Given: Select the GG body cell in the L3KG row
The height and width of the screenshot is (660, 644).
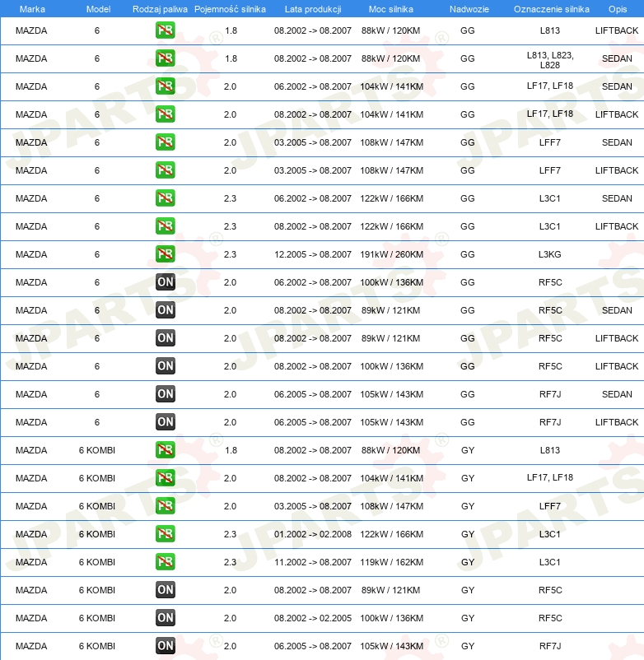Looking at the screenshot, I should tap(468, 254).
